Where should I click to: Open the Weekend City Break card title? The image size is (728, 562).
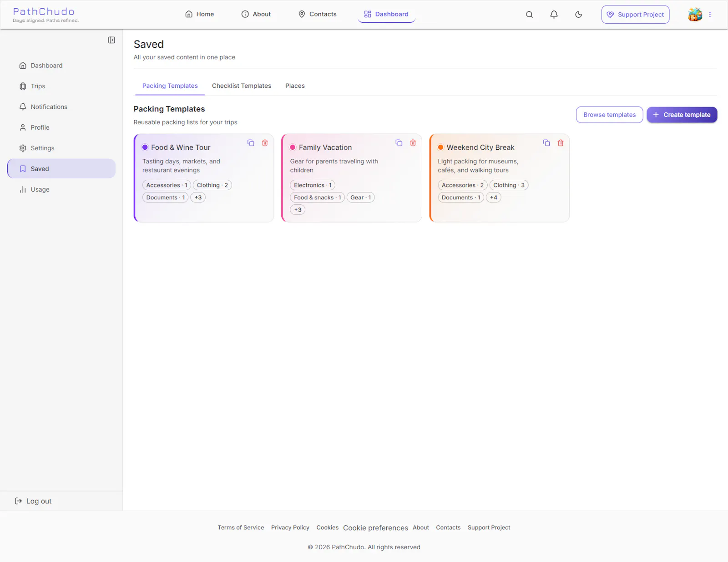tap(480, 147)
